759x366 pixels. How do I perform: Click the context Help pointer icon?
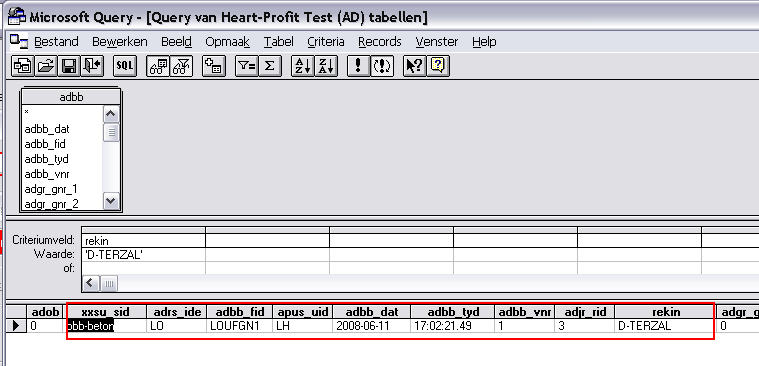click(x=415, y=66)
